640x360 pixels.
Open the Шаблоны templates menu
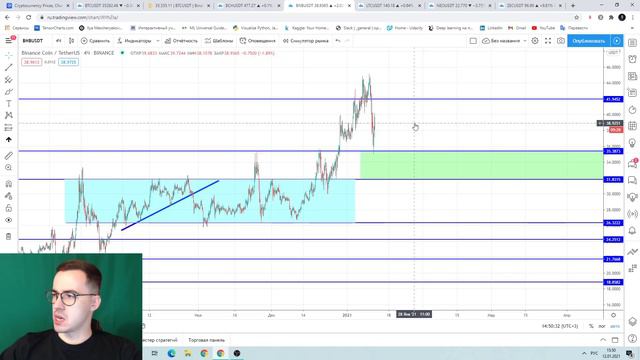tap(219, 41)
